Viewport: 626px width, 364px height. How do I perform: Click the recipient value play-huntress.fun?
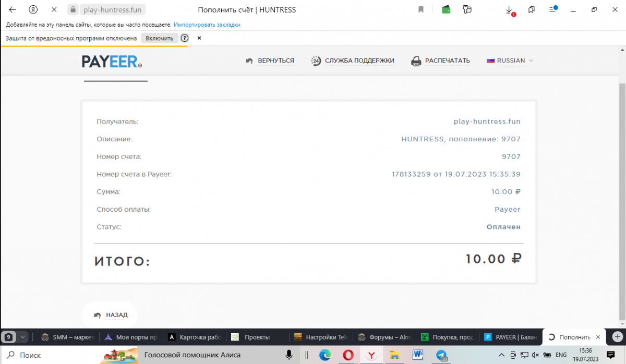(487, 122)
